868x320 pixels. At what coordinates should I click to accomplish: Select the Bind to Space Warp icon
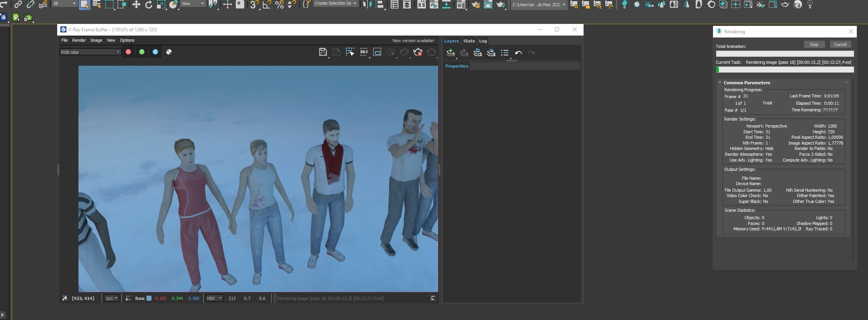click(x=43, y=5)
